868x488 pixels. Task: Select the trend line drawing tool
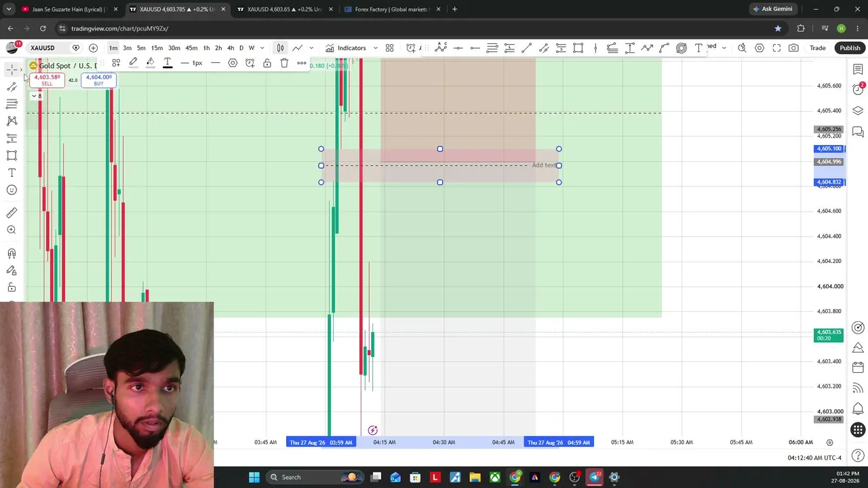pyautogui.click(x=12, y=87)
